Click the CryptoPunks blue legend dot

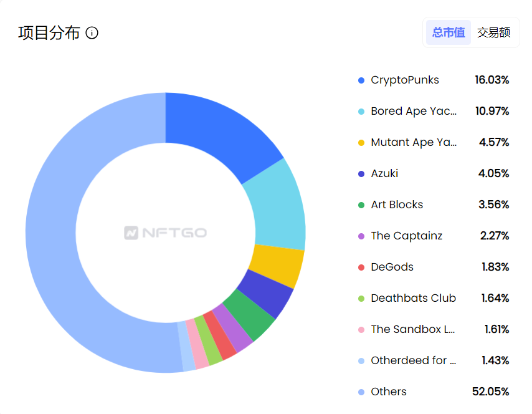pos(361,80)
